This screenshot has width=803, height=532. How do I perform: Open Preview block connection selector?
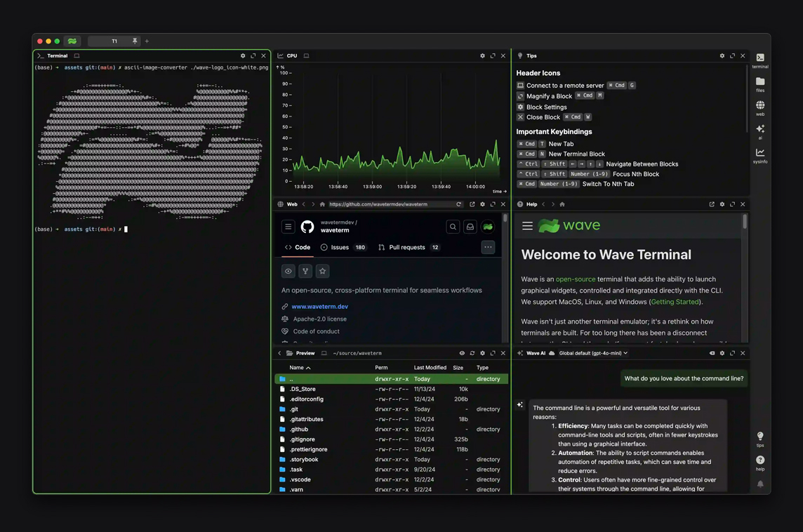[324, 353]
